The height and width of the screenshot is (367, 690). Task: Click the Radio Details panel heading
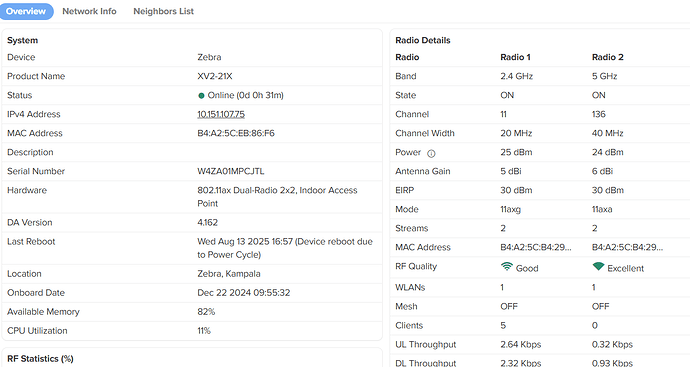click(423, 40)
